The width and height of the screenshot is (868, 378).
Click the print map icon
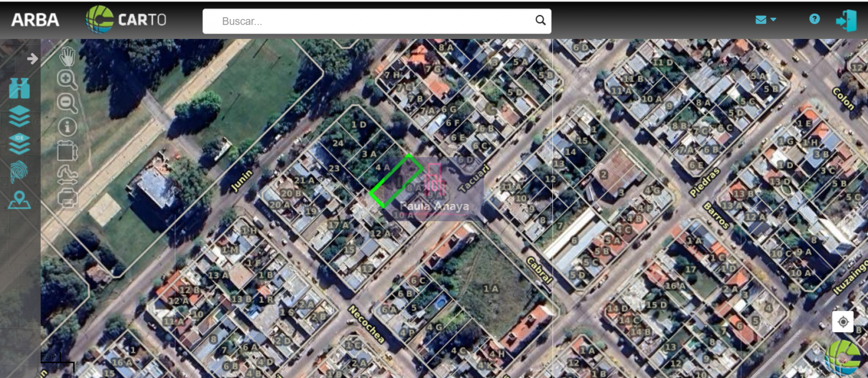(67, 198)
